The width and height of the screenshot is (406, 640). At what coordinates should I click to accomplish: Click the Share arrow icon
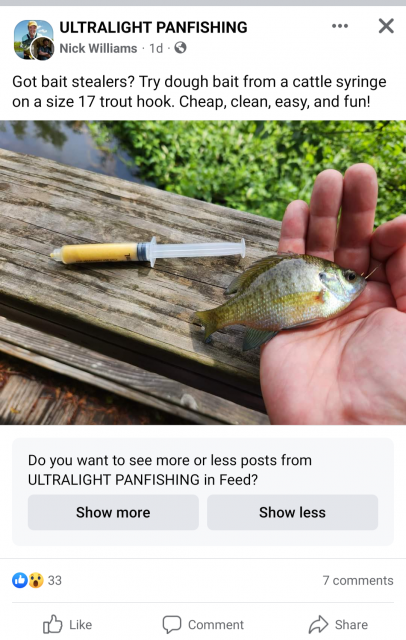pos(318,624)
